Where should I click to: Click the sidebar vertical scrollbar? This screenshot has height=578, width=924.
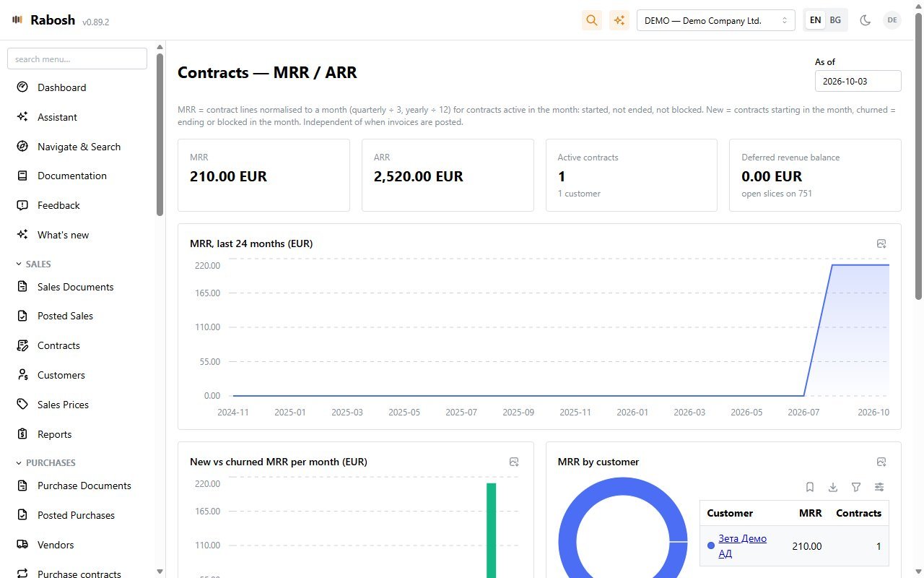(x=160, y=135)
